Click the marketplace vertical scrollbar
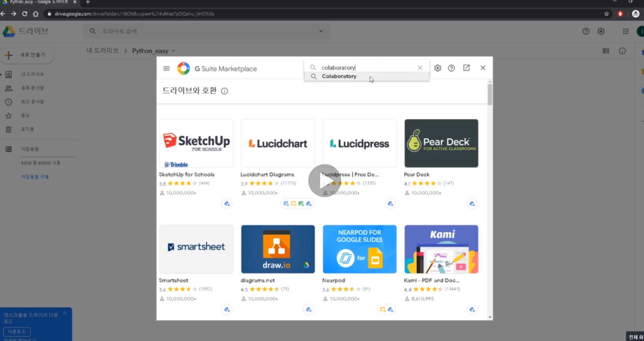Viewport: 644px width, 341px height. (x=490, y=95)
